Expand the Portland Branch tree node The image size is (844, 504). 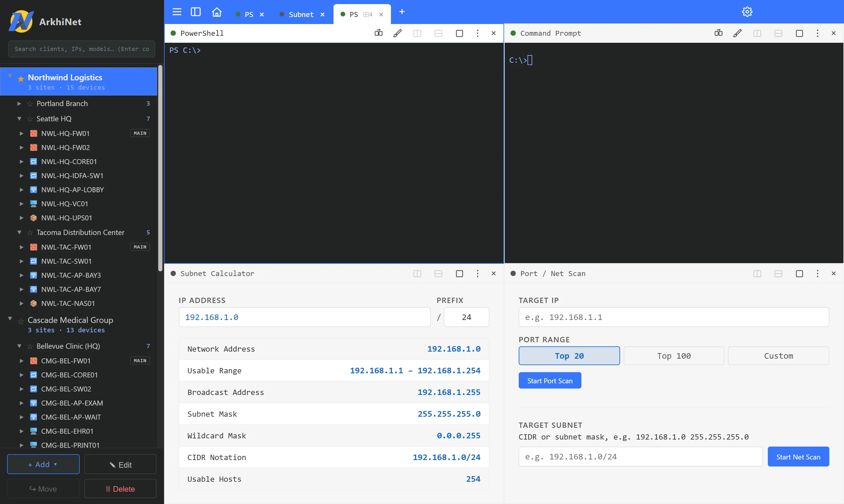point(19,104)
